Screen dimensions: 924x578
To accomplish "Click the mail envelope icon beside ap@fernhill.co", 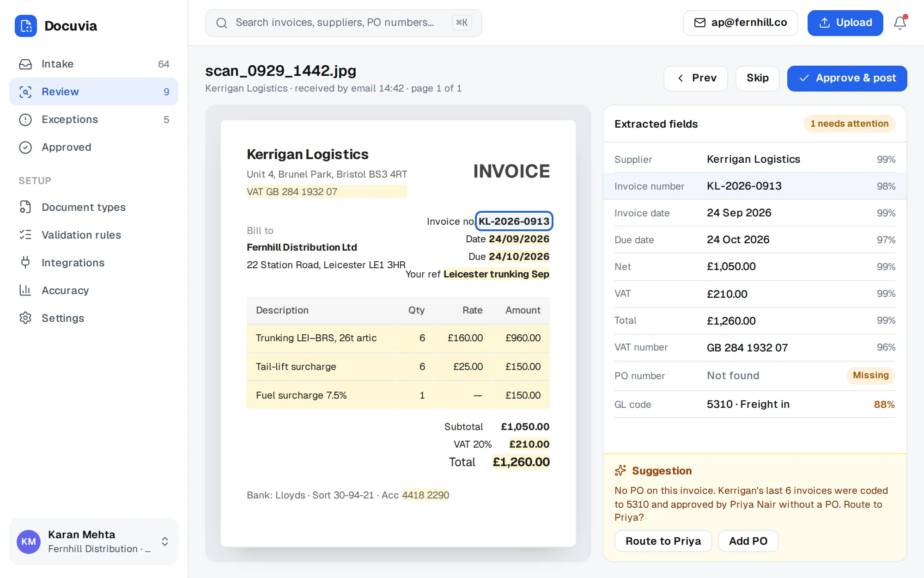I will pos(700,23).
